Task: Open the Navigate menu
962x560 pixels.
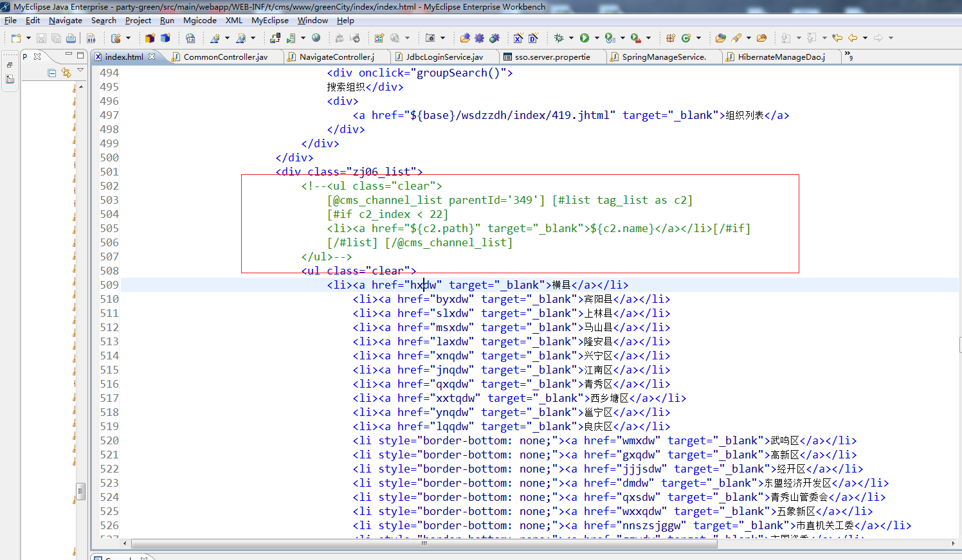Action: (65, 21)
